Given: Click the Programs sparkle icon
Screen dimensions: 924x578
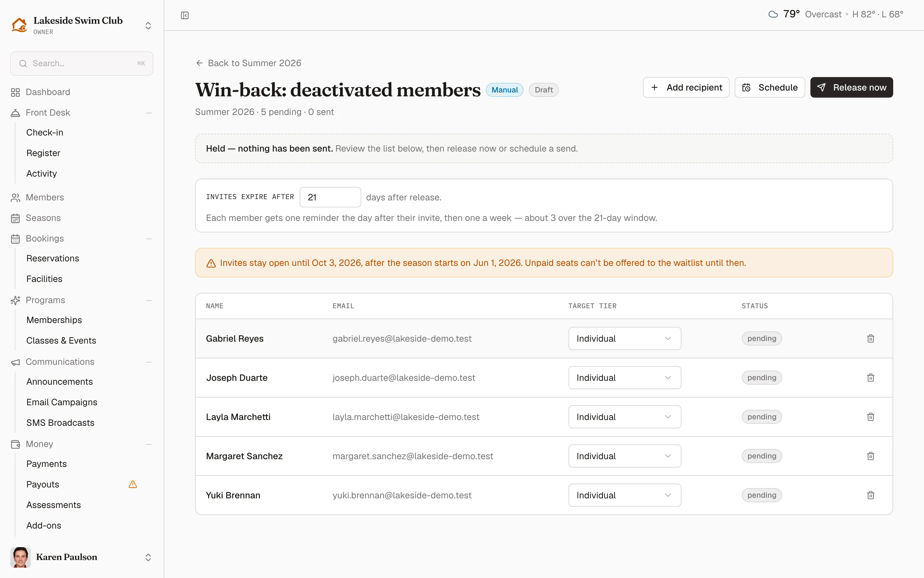Looking at the screenshot, I should pyautogui.click(x=15, y=301).
